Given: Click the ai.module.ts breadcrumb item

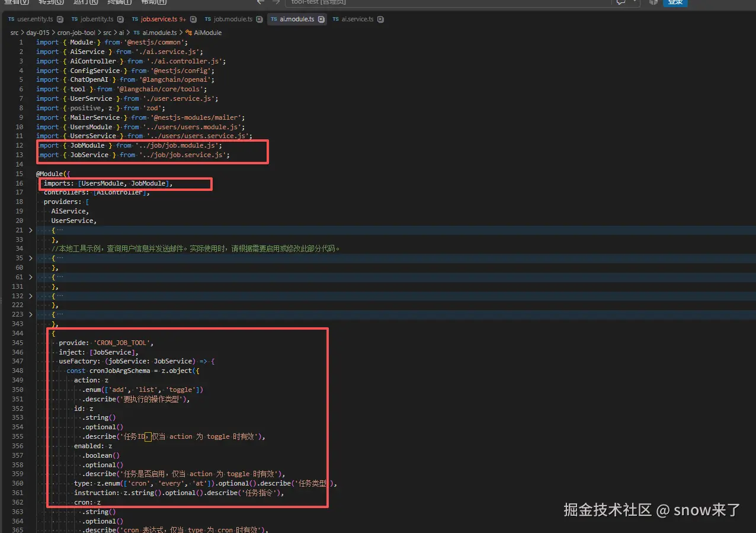Looking at the screenshot, I should point(159,33).
